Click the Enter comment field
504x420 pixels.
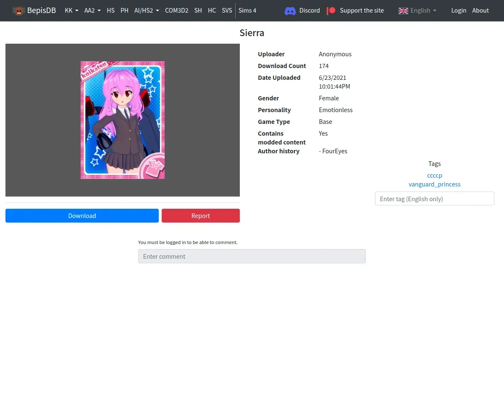252,256
